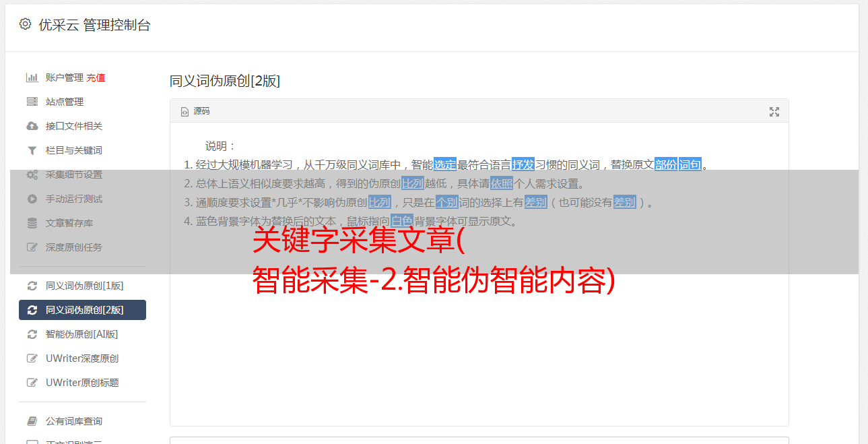Click the bar chart icon for 账户管理

[x=32, y=77]
